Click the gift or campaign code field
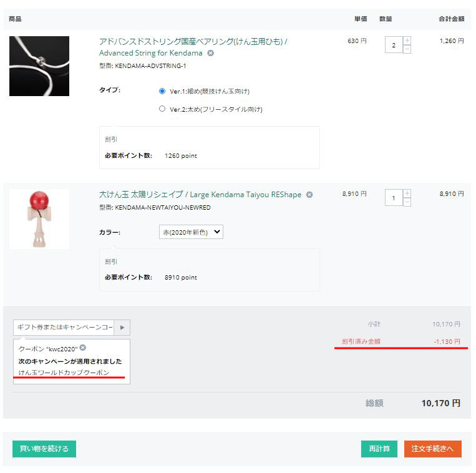Image resolution: width=476 pixels, height=473 pixels. [x=64, y=328]
